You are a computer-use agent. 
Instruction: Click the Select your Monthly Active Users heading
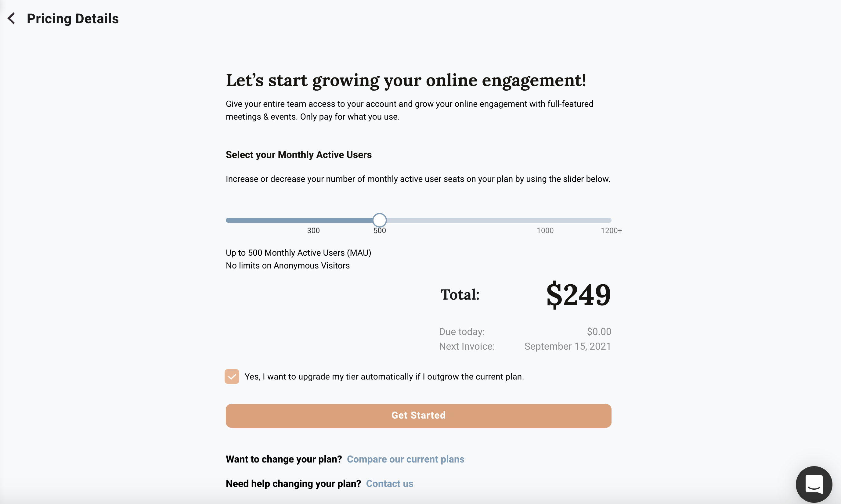(298, 155)
